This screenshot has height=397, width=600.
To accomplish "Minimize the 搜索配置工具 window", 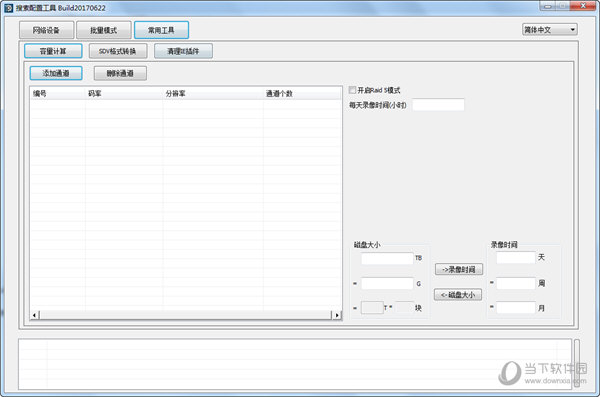I will (548, 5).
